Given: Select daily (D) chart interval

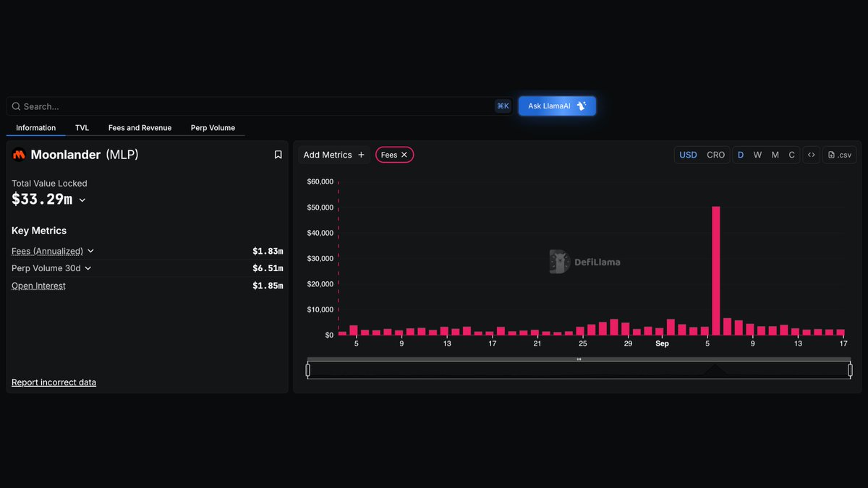Looking at the screenshot, I should (x=740, y=155).
